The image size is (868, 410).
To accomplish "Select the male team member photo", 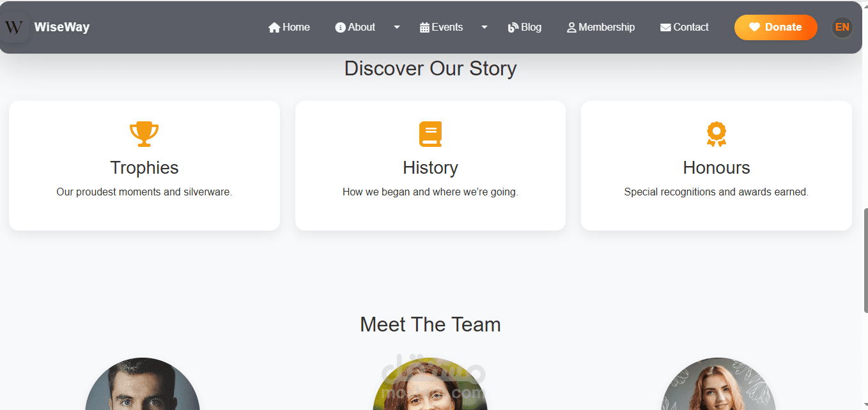I will pyautogui.click(x=143, y=384).
